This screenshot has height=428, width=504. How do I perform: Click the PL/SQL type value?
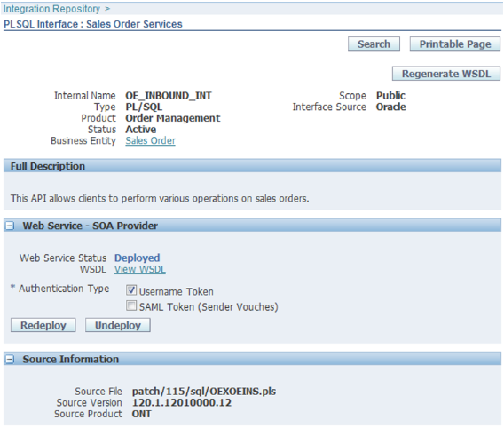click(x=144, y=107)
